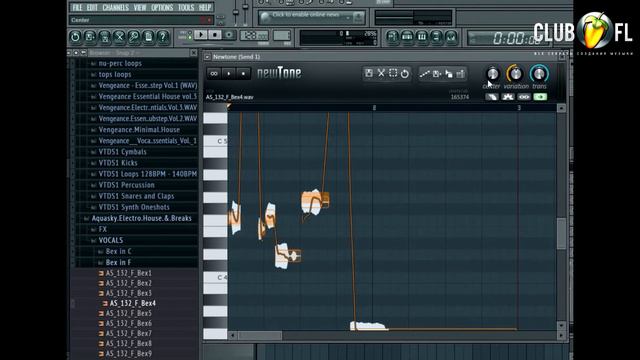
Task: Start playback with main transport play button
Action: [200, 35]
